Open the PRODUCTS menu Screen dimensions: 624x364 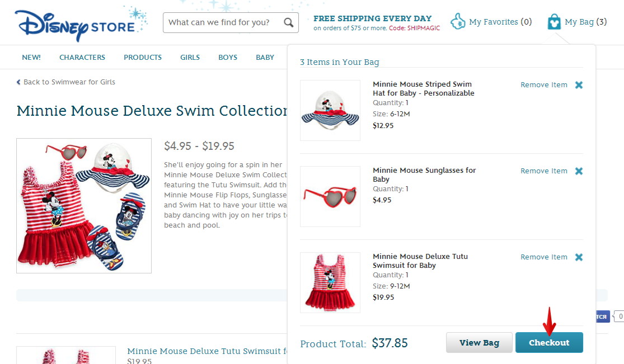143,58
